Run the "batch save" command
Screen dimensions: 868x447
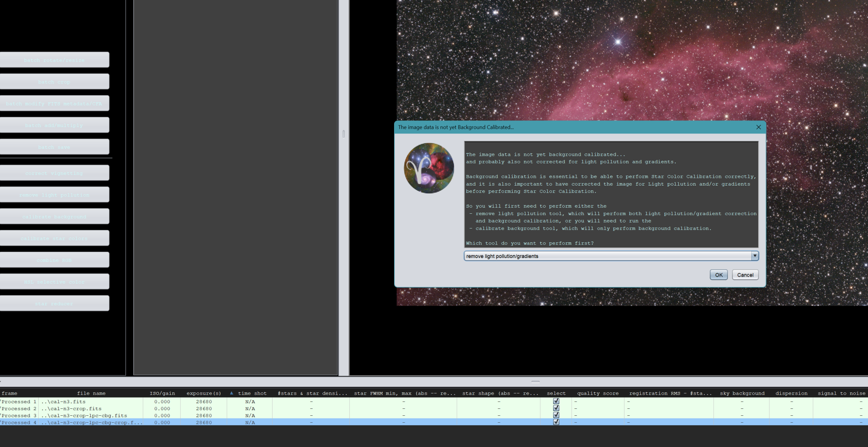(x=55, y=147)
